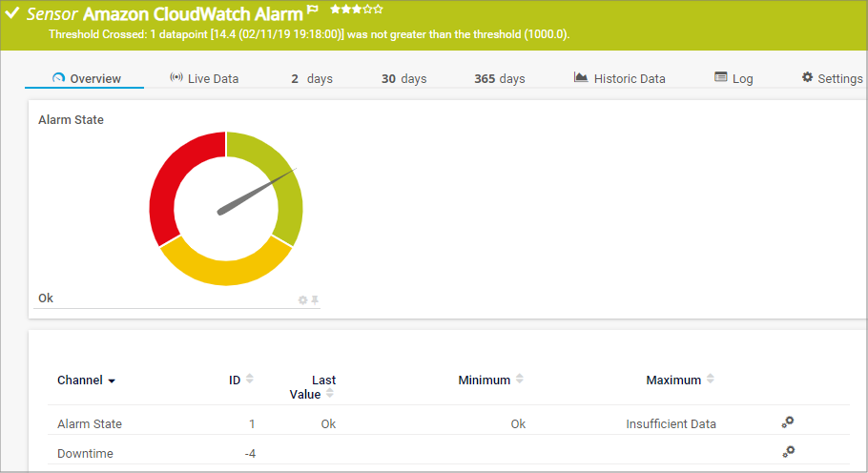
Task: Sort table by ID column
Action: [249, 380]
